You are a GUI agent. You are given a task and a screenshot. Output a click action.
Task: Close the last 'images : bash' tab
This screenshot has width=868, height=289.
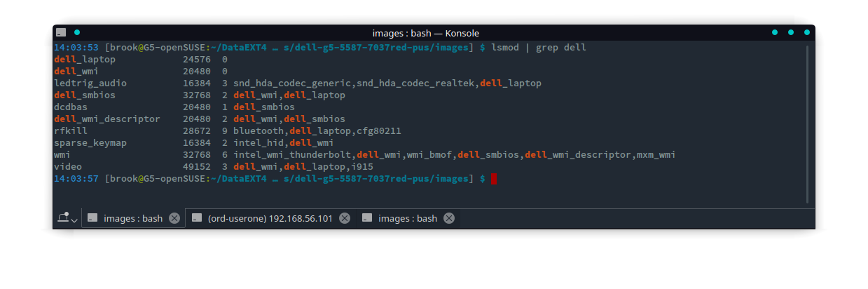point(449,218)
